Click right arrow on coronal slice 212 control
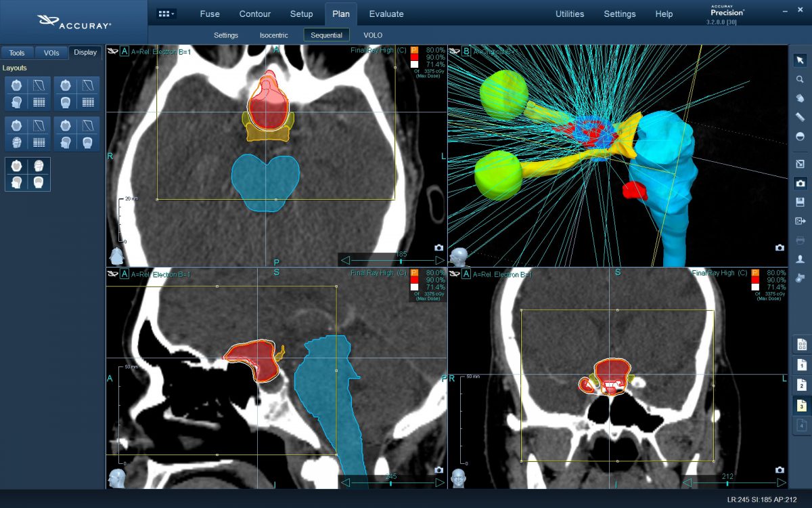 (x=780, y=482)
